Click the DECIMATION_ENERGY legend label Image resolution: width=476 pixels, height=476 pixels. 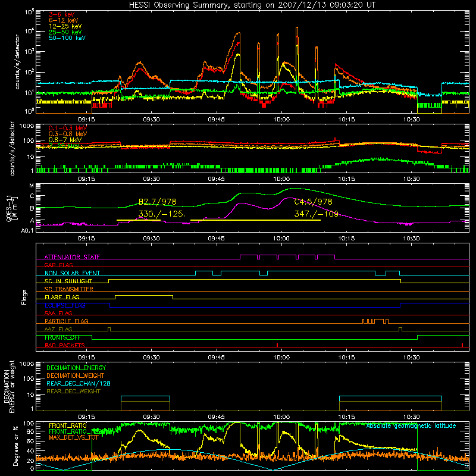click(x=76, y=368)
